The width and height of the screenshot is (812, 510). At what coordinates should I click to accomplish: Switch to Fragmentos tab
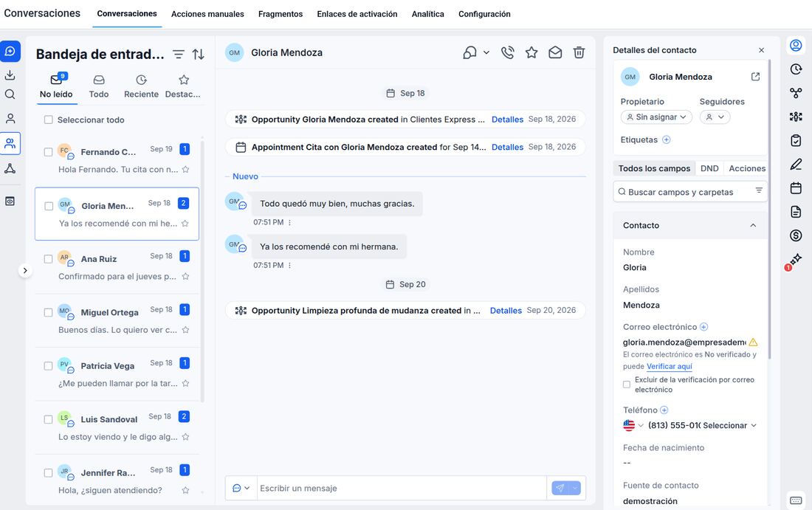[281, 14]
